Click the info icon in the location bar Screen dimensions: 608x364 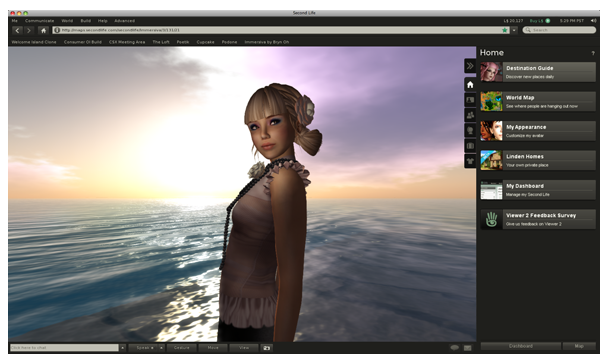pyautogui.click(x=57, y=30)
